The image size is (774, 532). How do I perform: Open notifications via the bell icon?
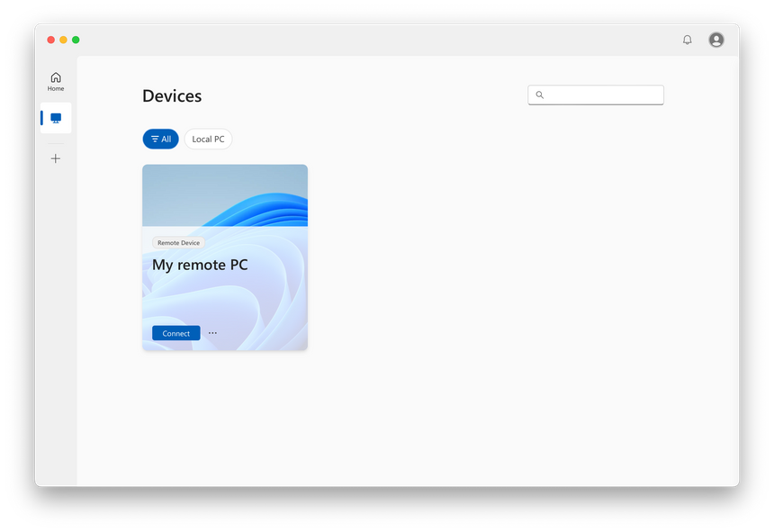click(x=687, y=40)
